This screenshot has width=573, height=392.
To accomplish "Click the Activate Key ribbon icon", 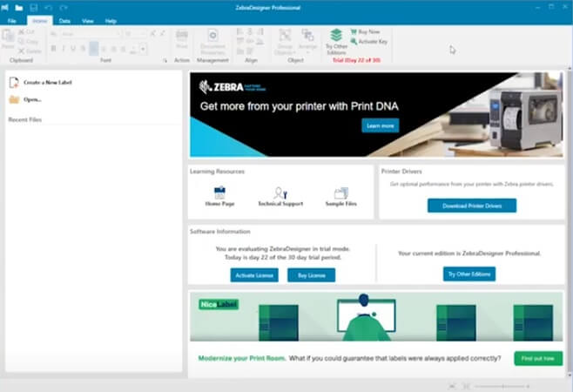I will tap(354, 41).
